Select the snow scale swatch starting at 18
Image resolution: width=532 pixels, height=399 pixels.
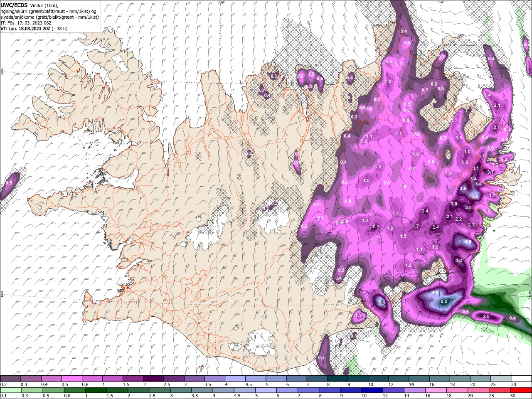(460, 379)
